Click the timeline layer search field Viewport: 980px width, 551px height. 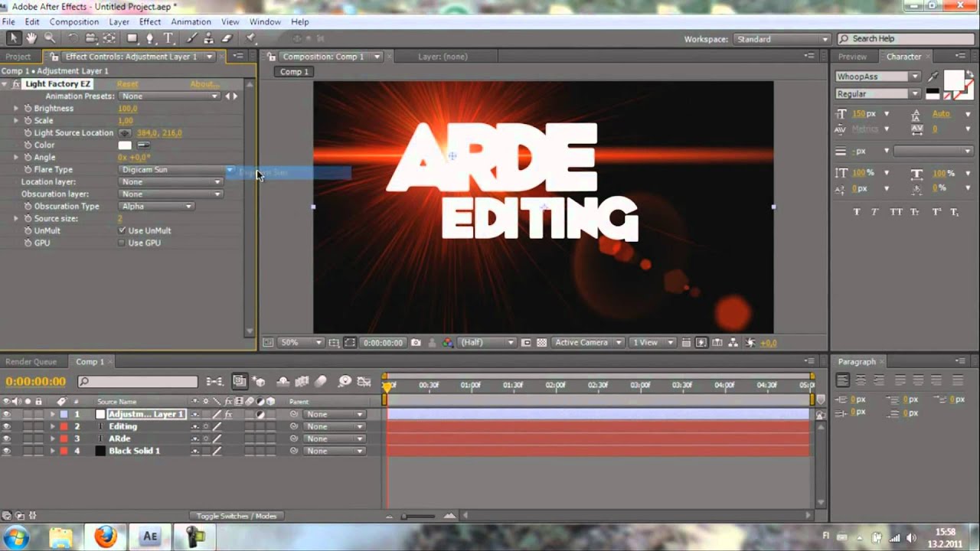click(138, 381)
